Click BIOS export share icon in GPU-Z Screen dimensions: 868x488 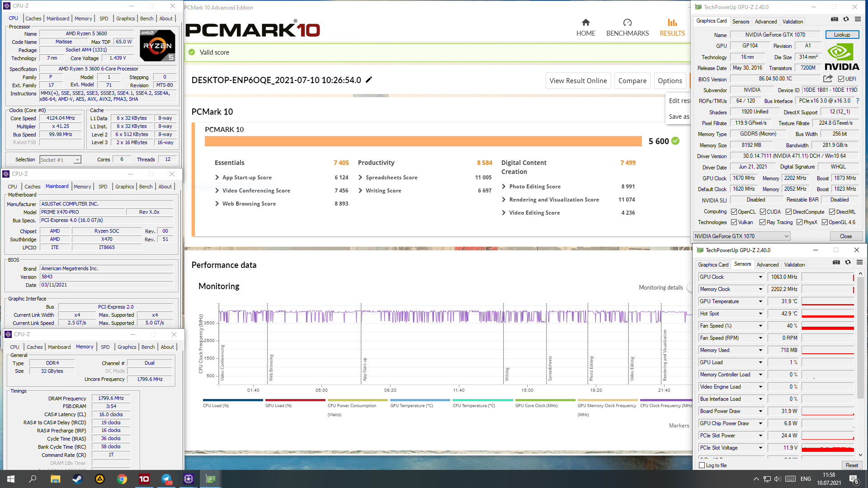[x=828, y=79]
